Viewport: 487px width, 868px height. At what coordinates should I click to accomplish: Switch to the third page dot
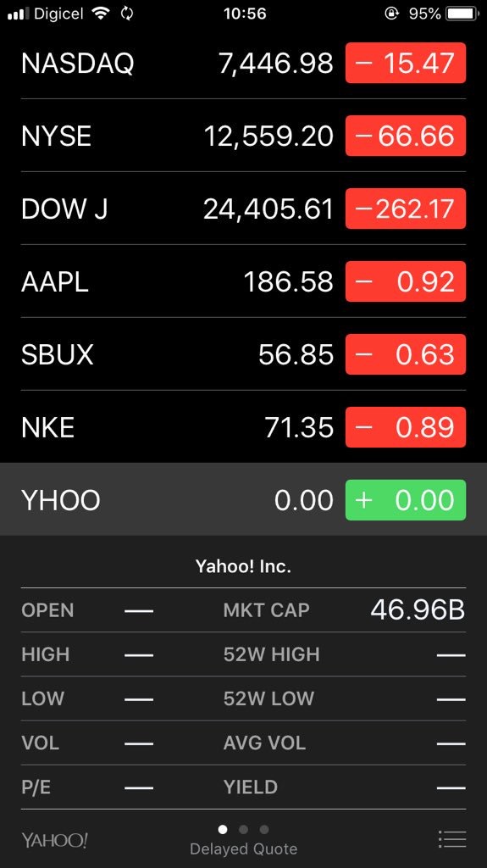click(x=264, y=829)
